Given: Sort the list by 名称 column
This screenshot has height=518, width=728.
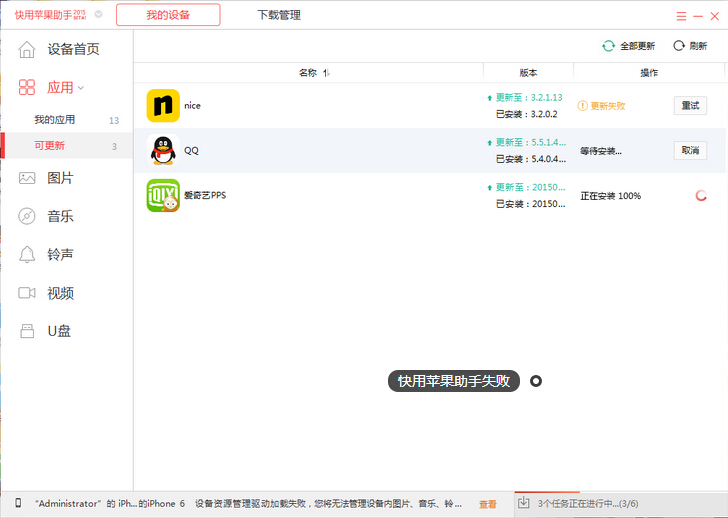Looking at the screenshot, I should tap(308, 73).
